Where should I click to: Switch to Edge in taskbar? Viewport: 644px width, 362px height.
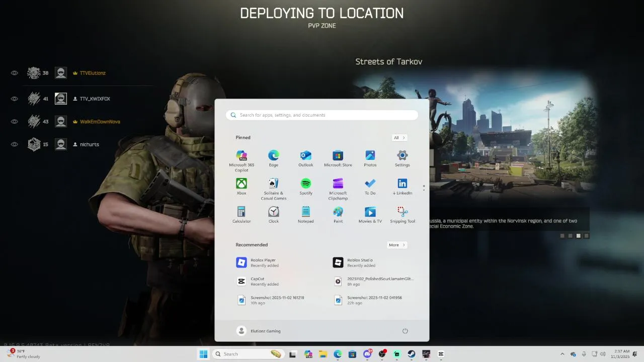338,354
